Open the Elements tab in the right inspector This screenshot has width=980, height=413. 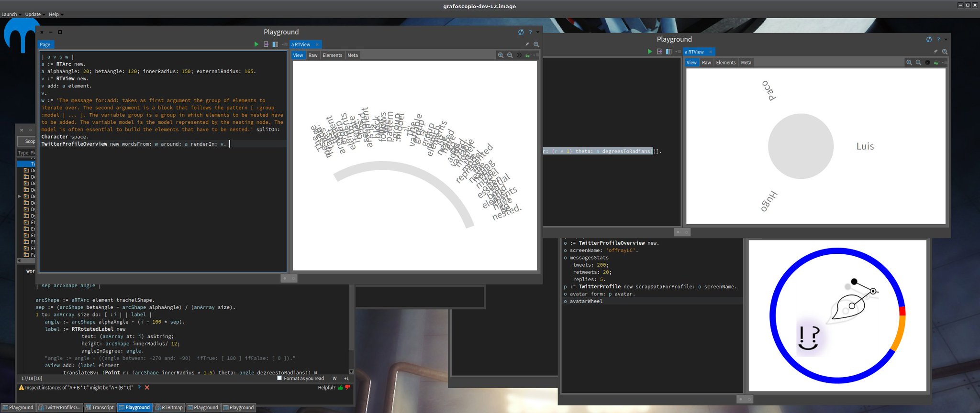coord(726,63)
